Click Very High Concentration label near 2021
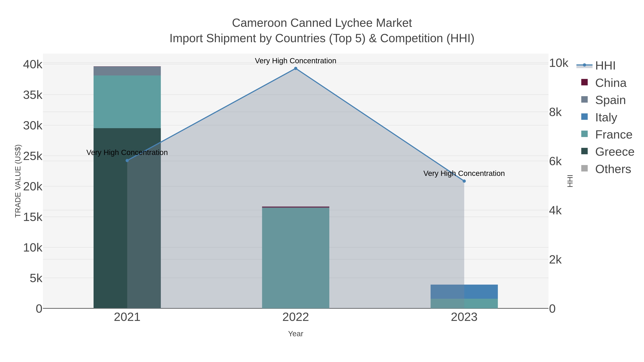 click(127, 152)
